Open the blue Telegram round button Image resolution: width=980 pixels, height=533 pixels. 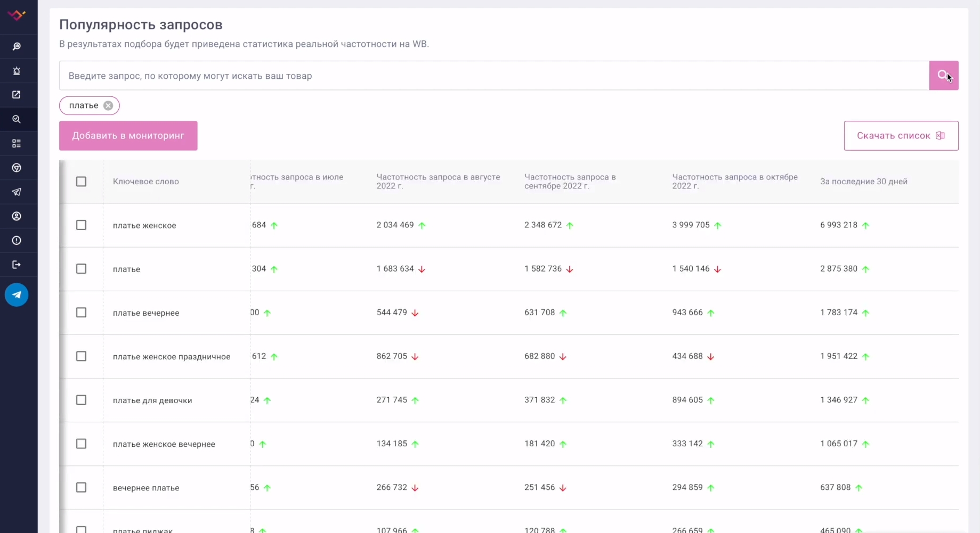click(17, 294)
